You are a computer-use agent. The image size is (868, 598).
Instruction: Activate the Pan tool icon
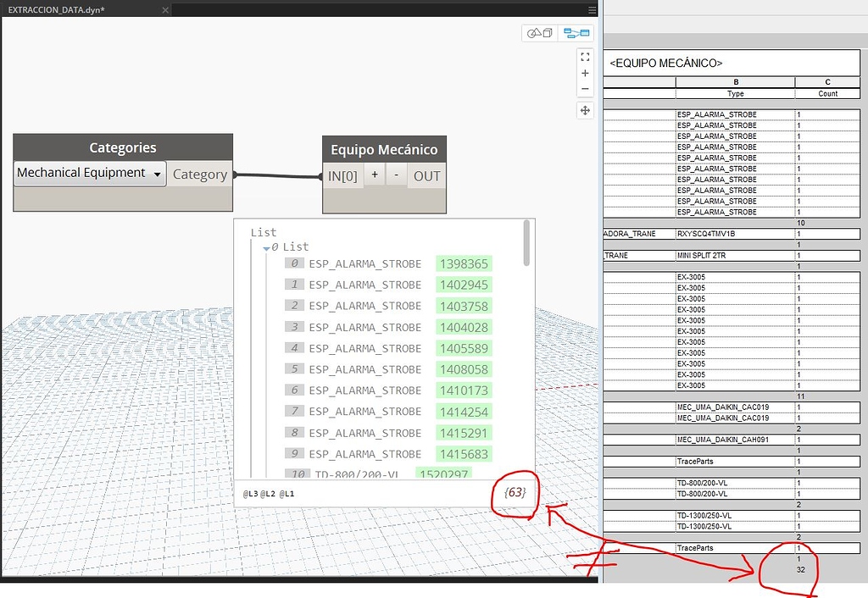[x=585, y=110]
